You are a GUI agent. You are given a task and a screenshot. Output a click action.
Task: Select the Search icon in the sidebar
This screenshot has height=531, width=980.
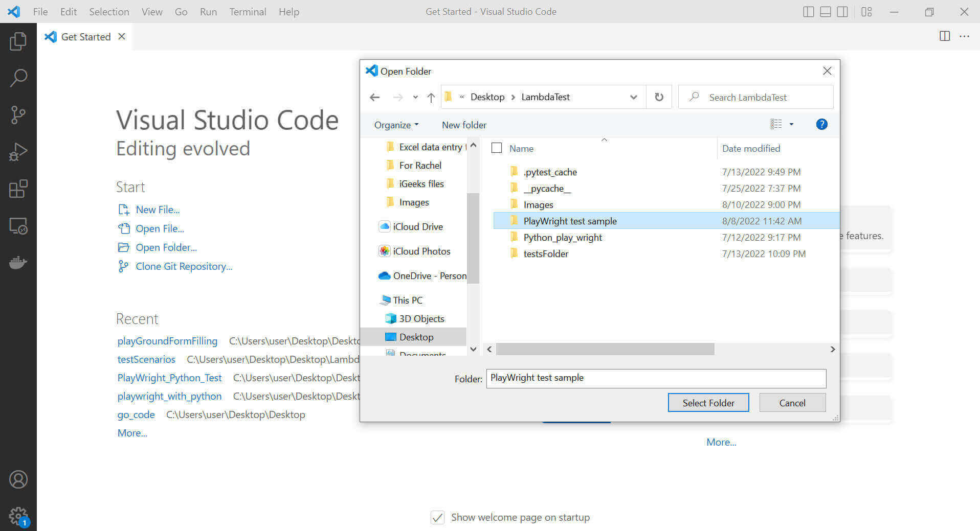(x=18, y=78)
